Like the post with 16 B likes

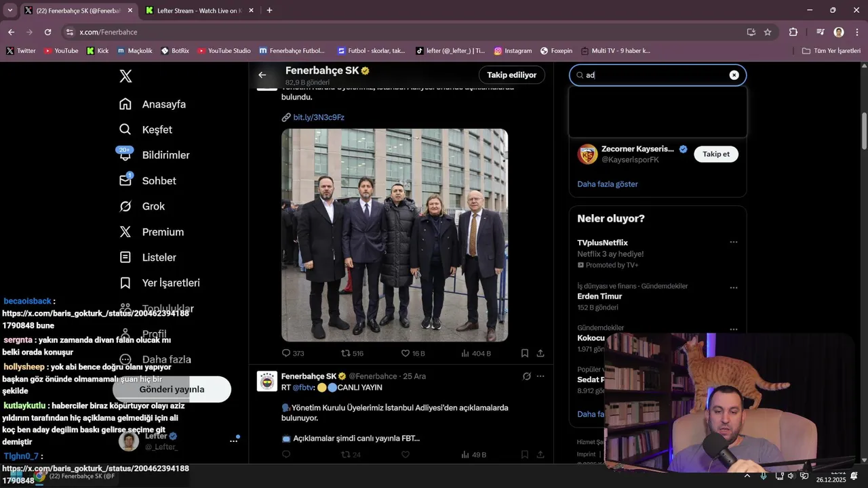point(412,353)
